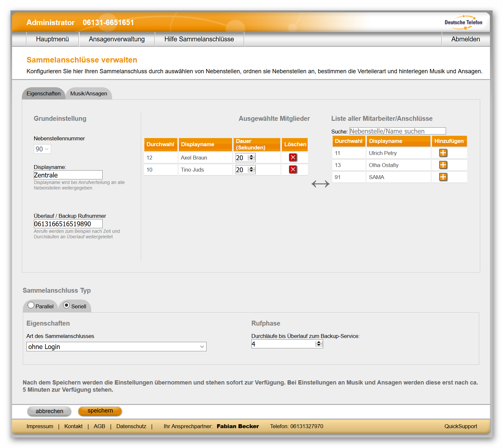The height and width of the screenshot is (448, 503).
Task: Open the Art des Sammelanschlusses dropdown
Action: pos(116,347)
